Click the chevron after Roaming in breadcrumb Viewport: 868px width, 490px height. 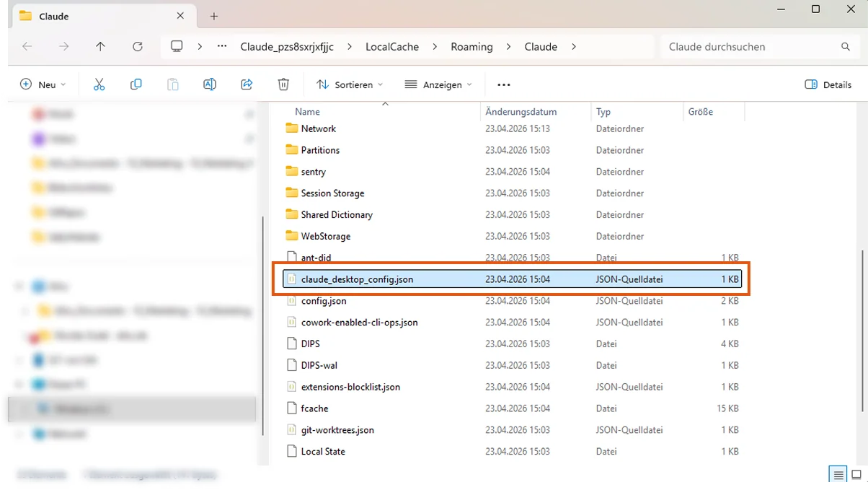click(508, 47)
